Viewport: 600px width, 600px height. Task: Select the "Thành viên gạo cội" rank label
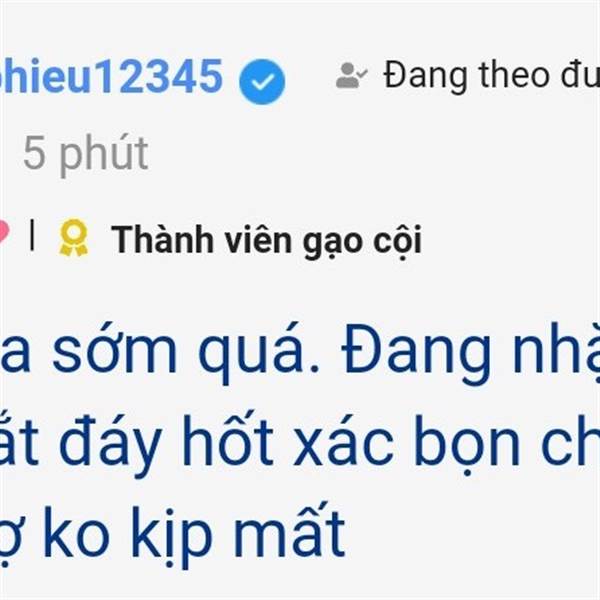pyautogui.click(x=266, y=241)
